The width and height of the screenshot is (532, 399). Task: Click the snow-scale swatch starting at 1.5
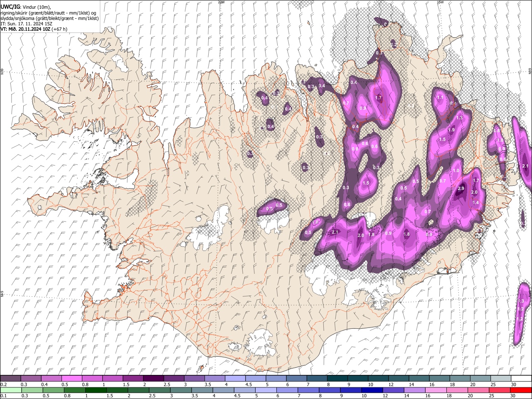(x=133, y=378)
